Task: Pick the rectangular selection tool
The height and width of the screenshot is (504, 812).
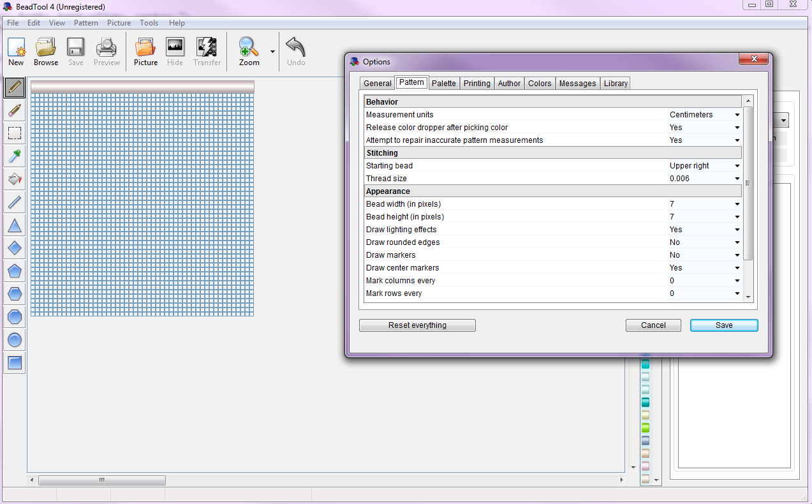Action: coord(14,133)
